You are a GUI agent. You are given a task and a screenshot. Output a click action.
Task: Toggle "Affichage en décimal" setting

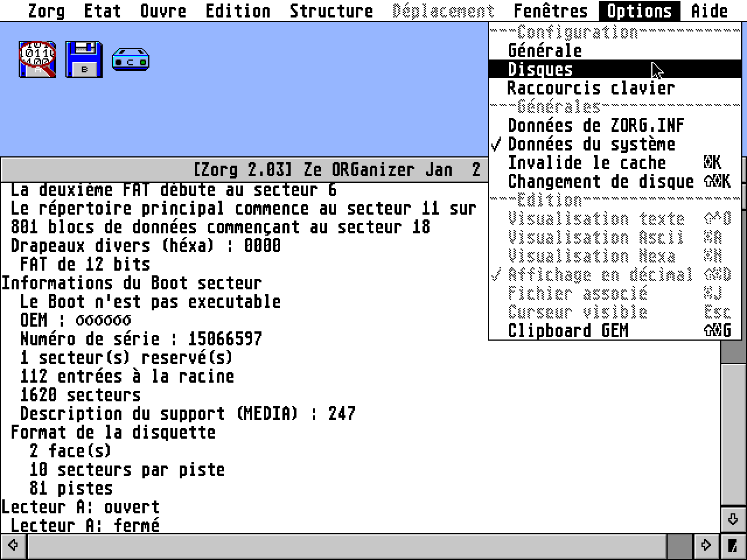(x=589, y=274)
